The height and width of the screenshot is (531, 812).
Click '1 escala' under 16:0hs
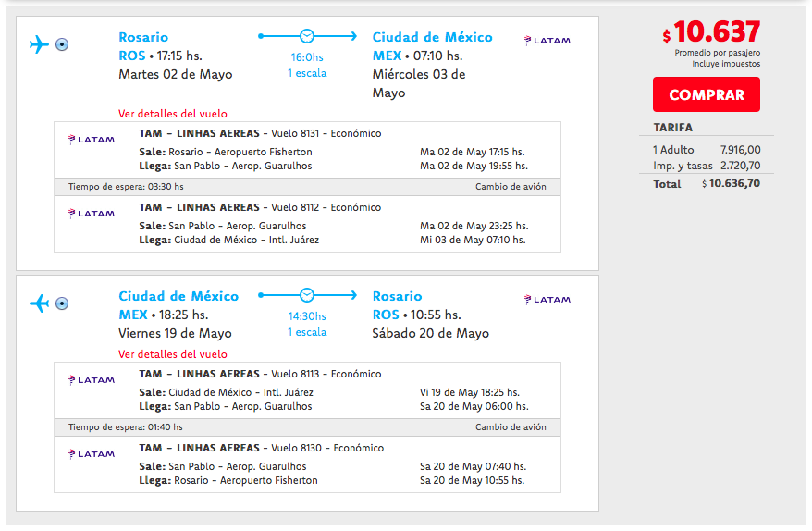coord(307,73)
